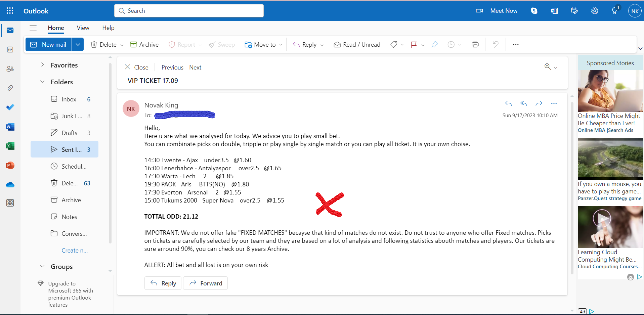Screen dimensions: 644x315
Task: Open the Inbox folder
Action: pos(65,99)
